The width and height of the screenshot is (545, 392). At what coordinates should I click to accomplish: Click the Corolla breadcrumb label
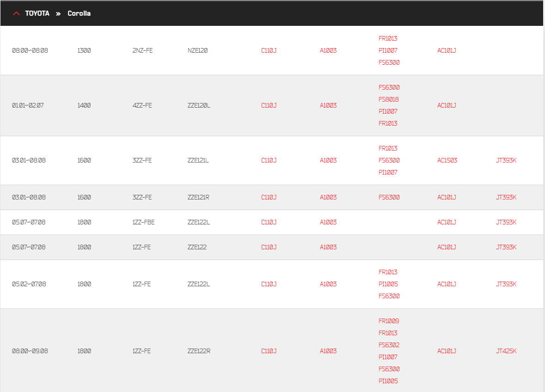click(79, 13)
